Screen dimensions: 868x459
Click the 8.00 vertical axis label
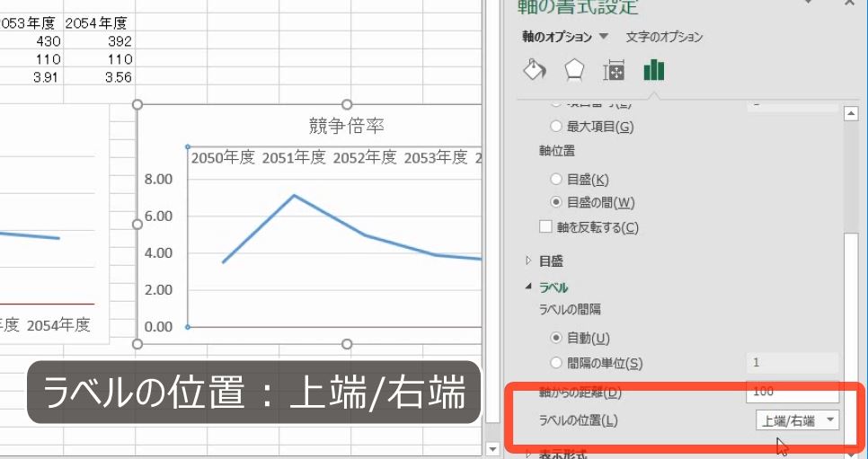(x=158, y=179)
